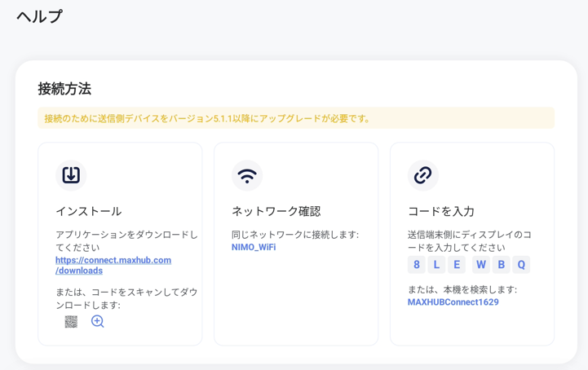Enlarge the QR code with the magnifier icon

coord(98,321)
